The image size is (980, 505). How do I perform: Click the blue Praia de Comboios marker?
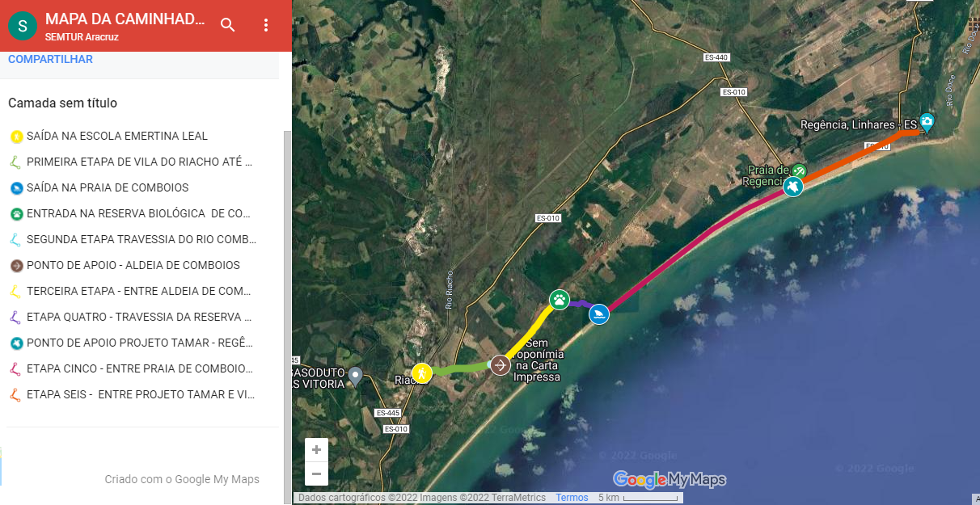pos(599,314)
